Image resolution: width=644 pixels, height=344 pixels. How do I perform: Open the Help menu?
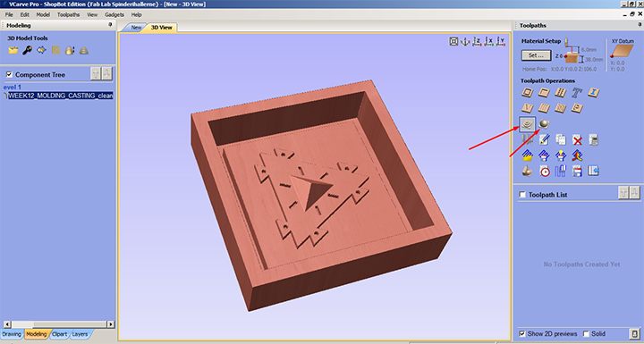(136, 15)
